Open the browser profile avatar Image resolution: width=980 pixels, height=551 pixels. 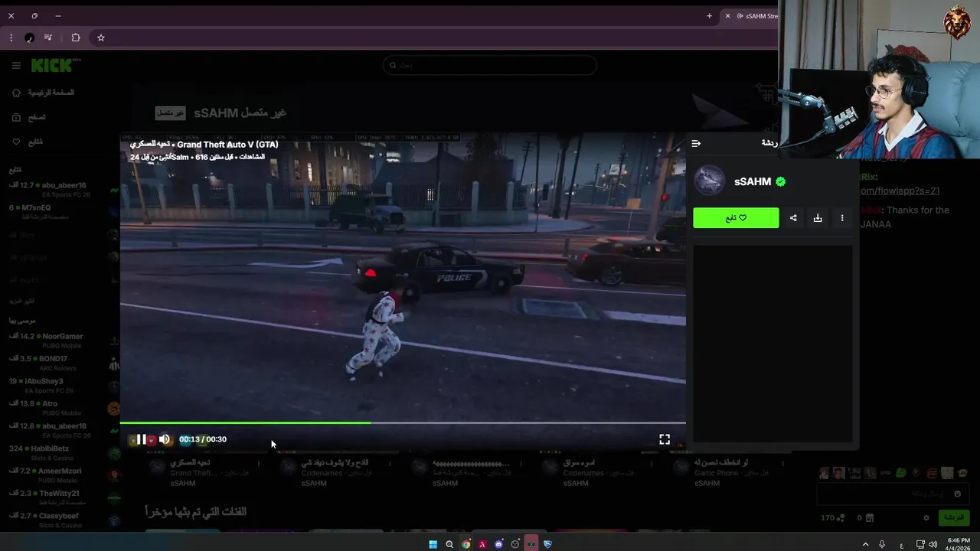(x=29, y=37)
